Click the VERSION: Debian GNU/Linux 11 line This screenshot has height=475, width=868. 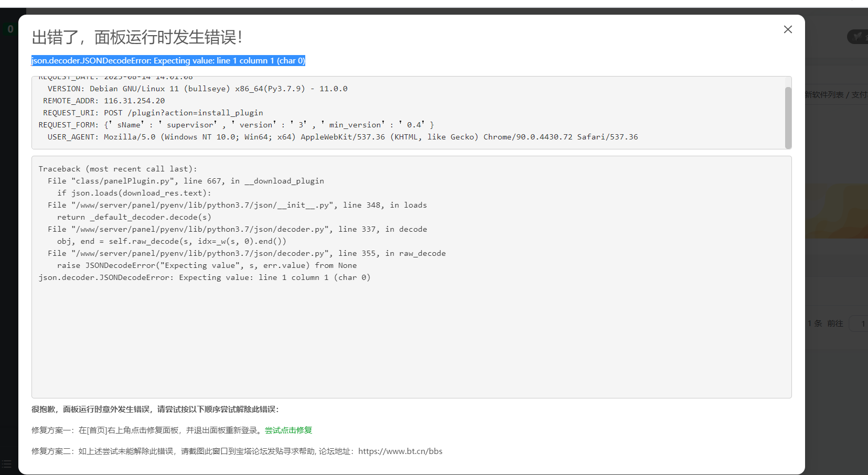click(198, 89)
